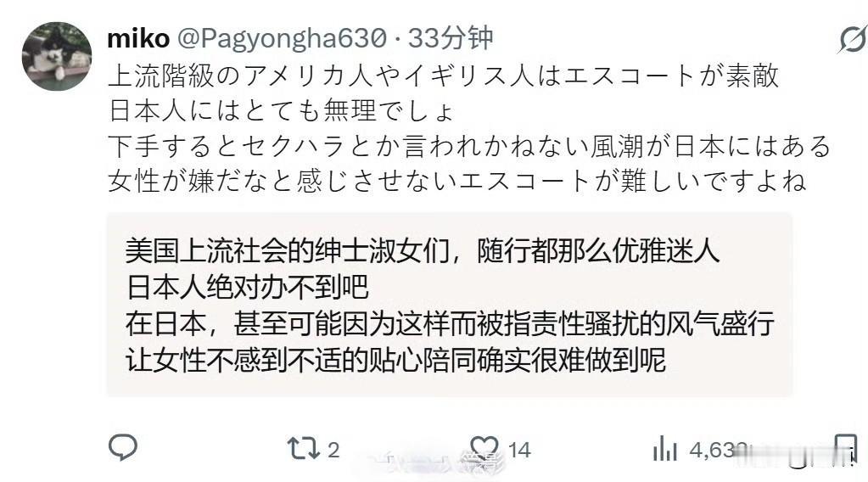Repost this tweet using the retweet icon

pyautogui.click(x=304, y=449)
